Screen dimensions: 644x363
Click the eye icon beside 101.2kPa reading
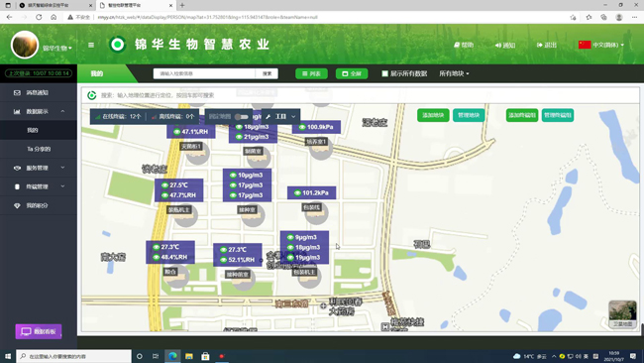coord(297,192)
